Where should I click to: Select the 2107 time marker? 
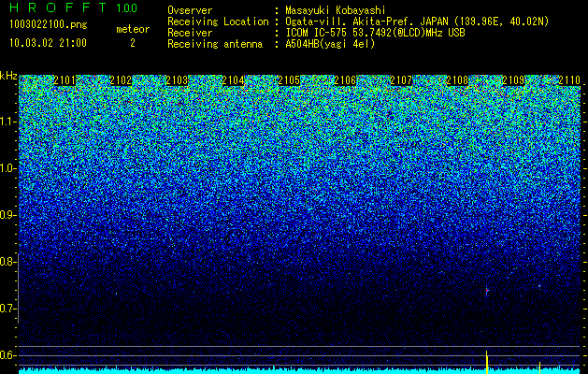[401, 80]
